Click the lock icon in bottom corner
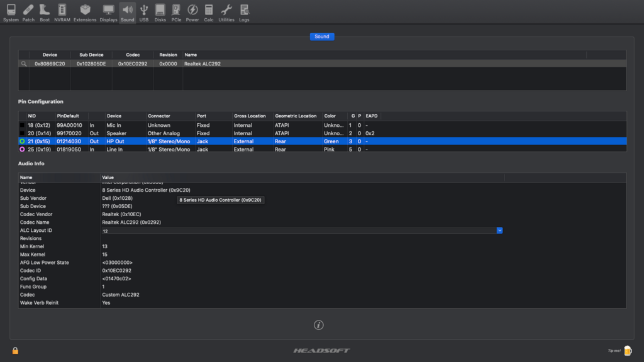644x362 pixels. [x=15, y=351]
